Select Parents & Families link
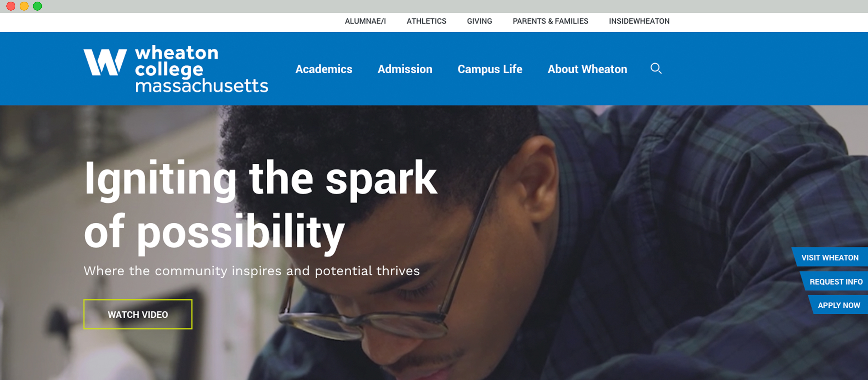The image size is (868, 380). pyautogui.click(x=550, y=21)
